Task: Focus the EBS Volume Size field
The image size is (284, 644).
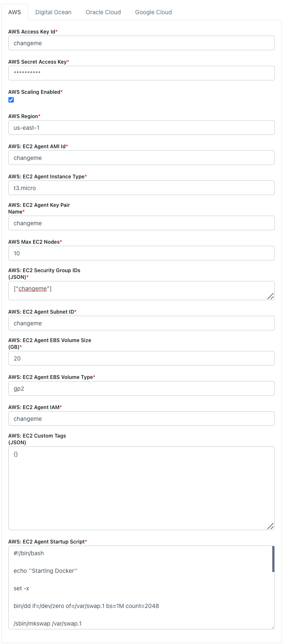Action: (x=141, y=358)
